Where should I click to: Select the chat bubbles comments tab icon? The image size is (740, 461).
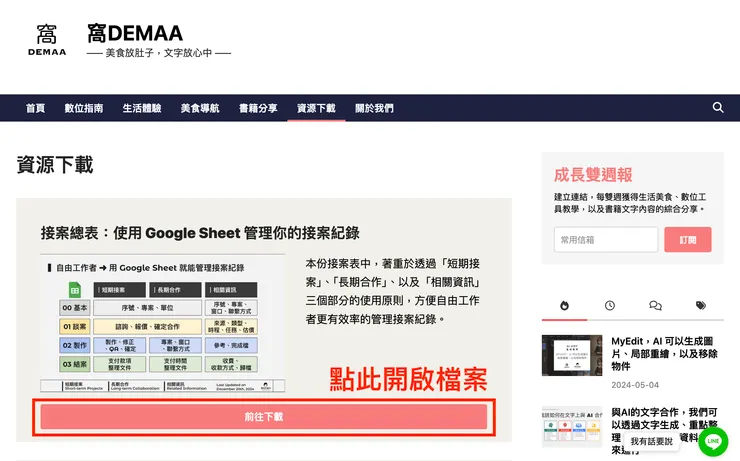656,306
